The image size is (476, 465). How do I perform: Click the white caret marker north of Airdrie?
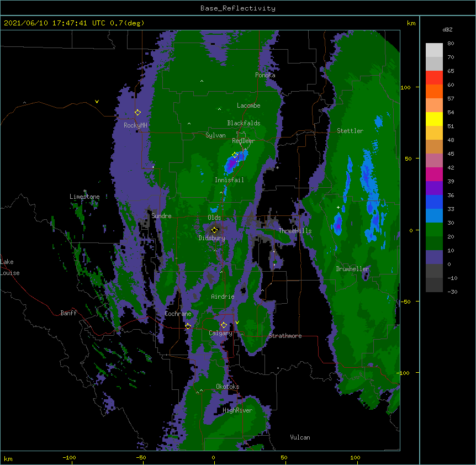pos(221,272)
